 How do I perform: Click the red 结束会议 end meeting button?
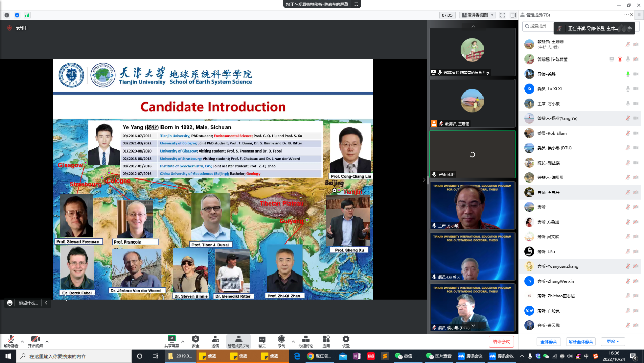point(501,342)
